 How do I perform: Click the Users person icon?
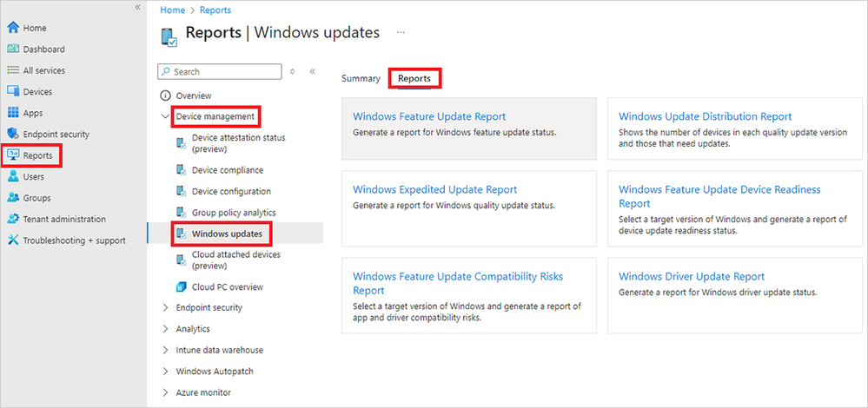pos(13,176)
